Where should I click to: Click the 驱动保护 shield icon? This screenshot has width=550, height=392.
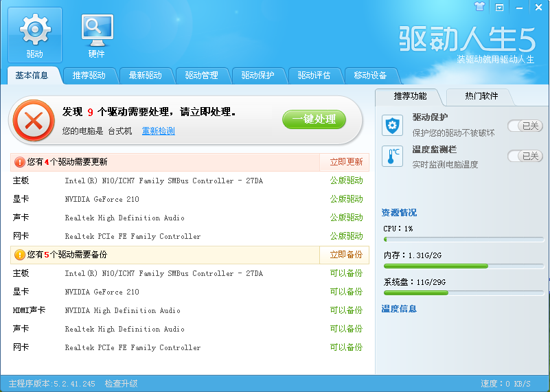point(392,125)
